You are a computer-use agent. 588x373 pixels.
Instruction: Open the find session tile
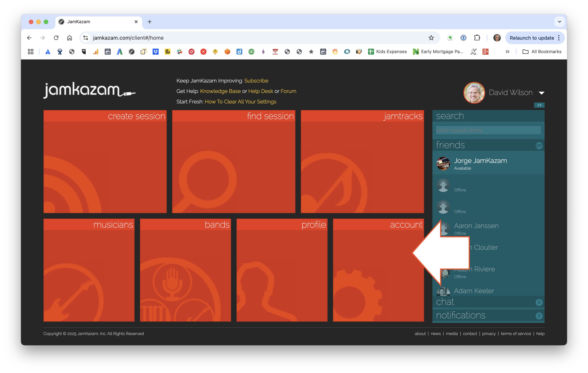pyautogui.click(x=234, y=161)
